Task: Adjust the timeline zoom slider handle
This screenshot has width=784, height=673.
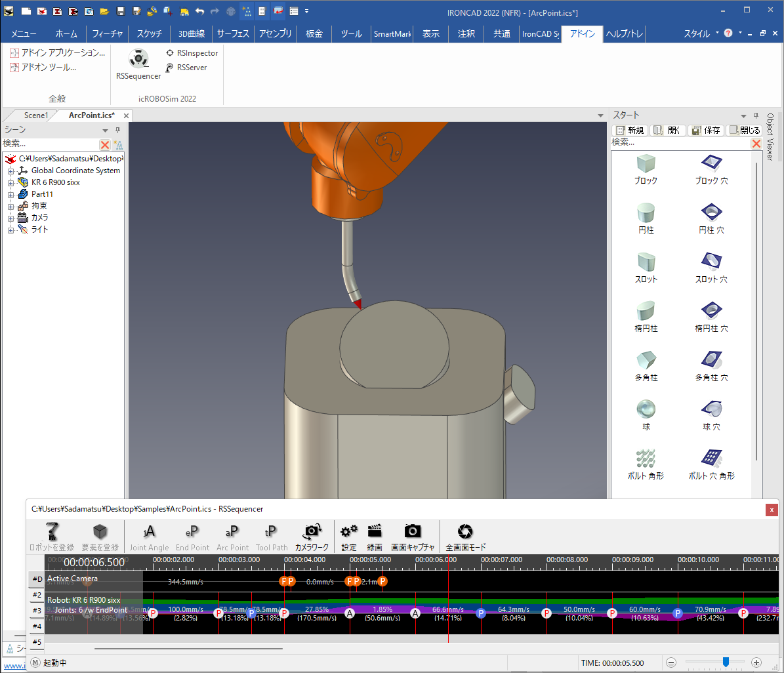Action: (x=726, y=663)
